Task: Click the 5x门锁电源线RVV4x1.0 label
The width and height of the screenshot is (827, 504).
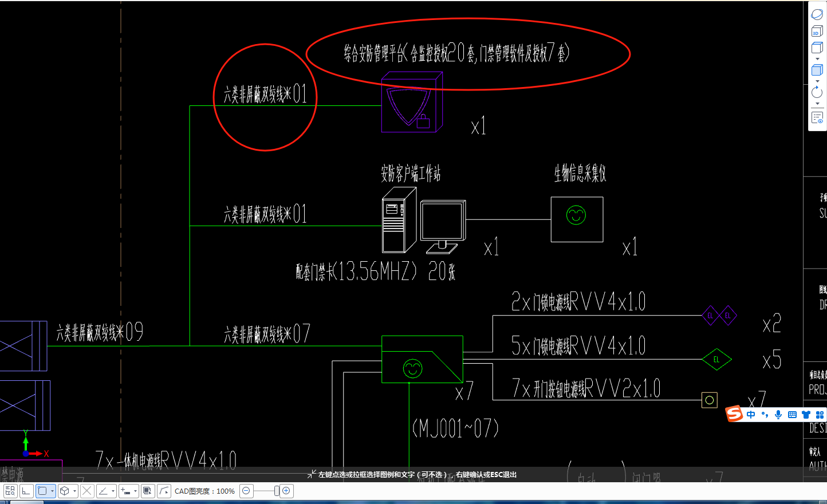Action: coord(578,345)
